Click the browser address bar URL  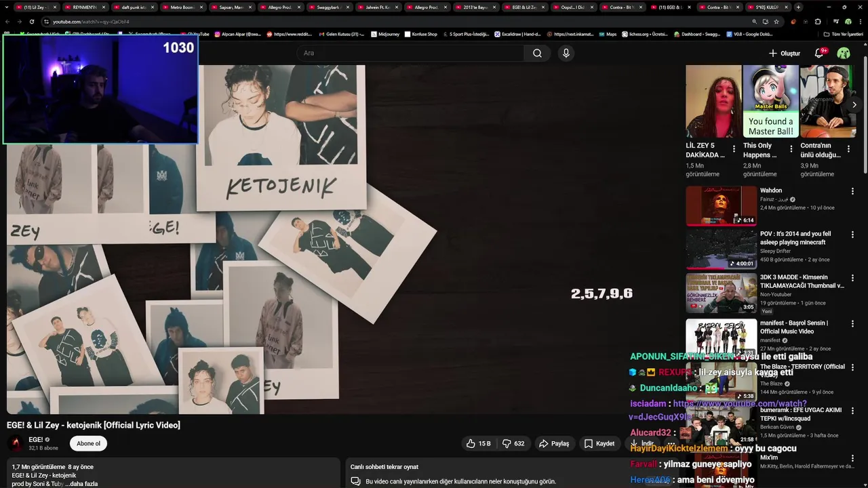(91, 22)
